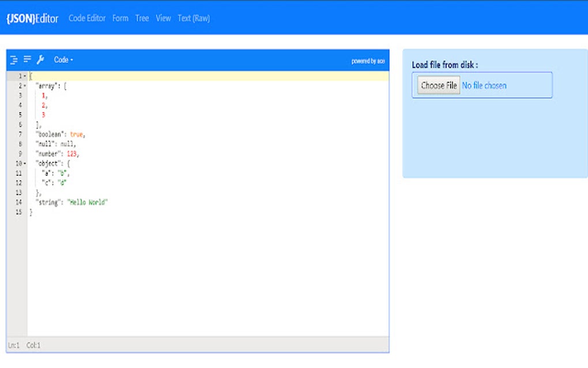Place cursor on "string": "Hello World" line
Image resolution: width=588 pixels, height=368 pixels.
[x=71, y=202]
